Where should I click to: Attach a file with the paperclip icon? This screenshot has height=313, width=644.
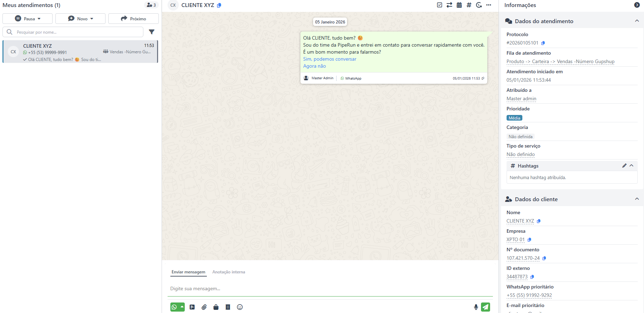[204, 307]
